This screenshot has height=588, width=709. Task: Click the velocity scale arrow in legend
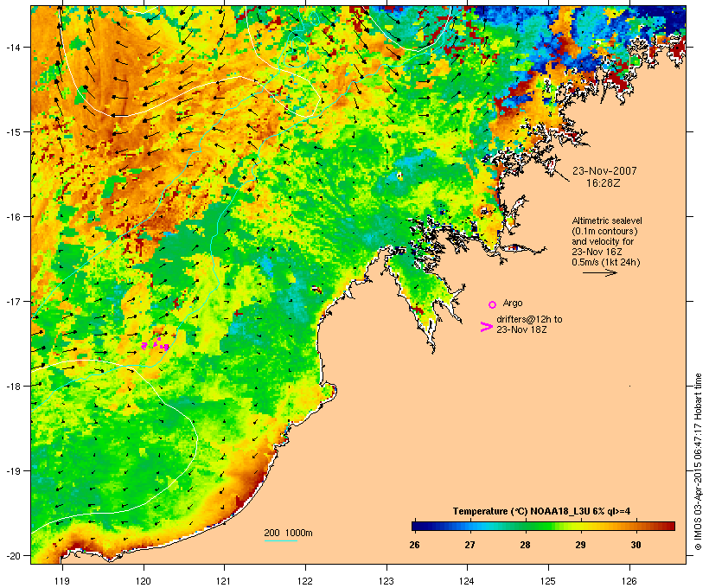(599, 272)
